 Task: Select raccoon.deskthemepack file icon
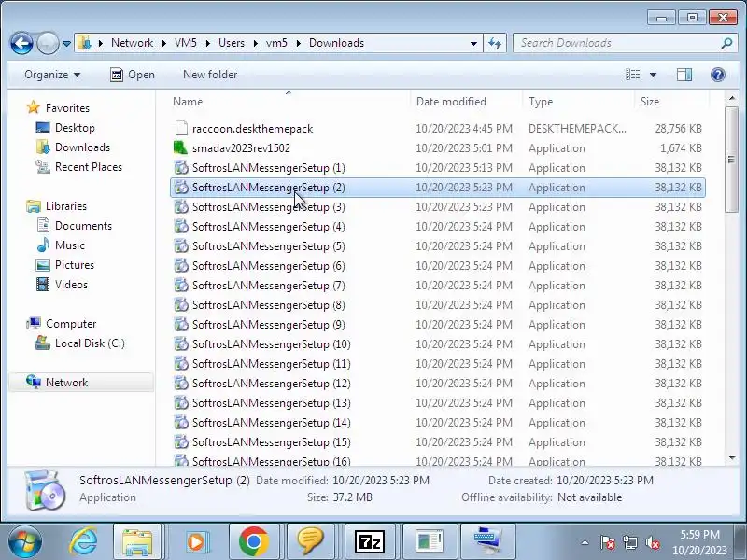[x=181, y=128]
